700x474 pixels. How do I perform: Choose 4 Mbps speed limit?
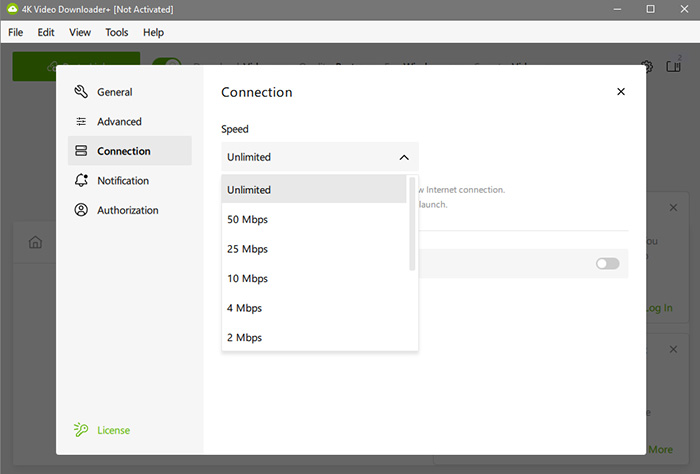coord(314,308)
